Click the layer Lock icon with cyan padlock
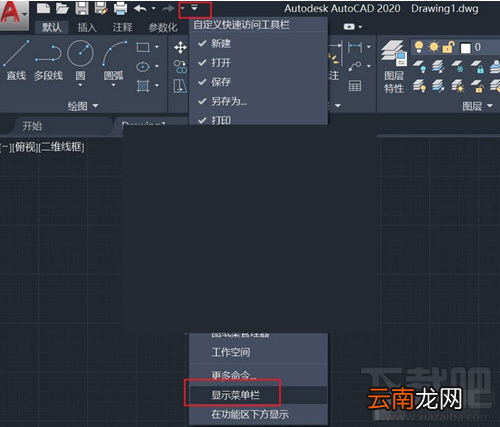The height and width of the screenshot is (427, 500). [477, 66]
